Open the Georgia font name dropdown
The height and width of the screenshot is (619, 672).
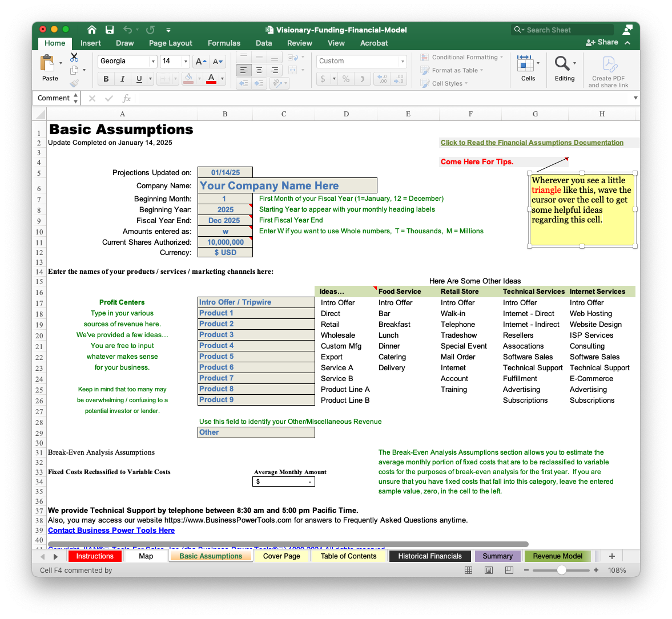click(x=153, y=61)
